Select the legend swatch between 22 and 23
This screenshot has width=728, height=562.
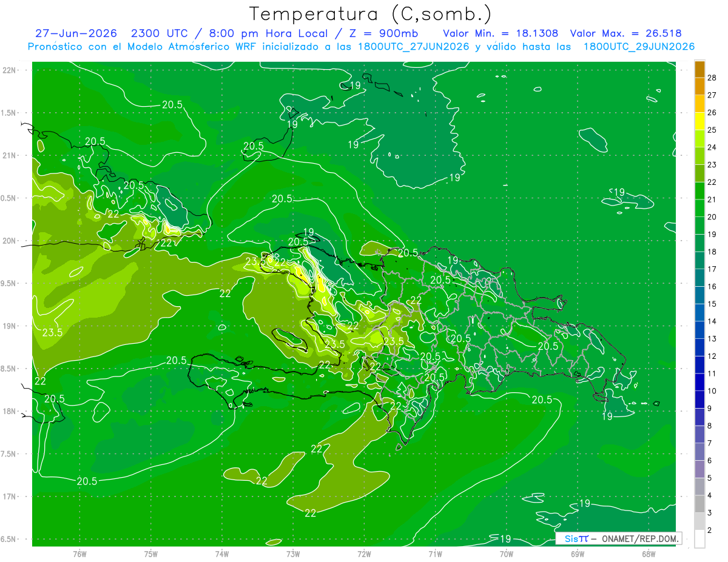point(699,173)
